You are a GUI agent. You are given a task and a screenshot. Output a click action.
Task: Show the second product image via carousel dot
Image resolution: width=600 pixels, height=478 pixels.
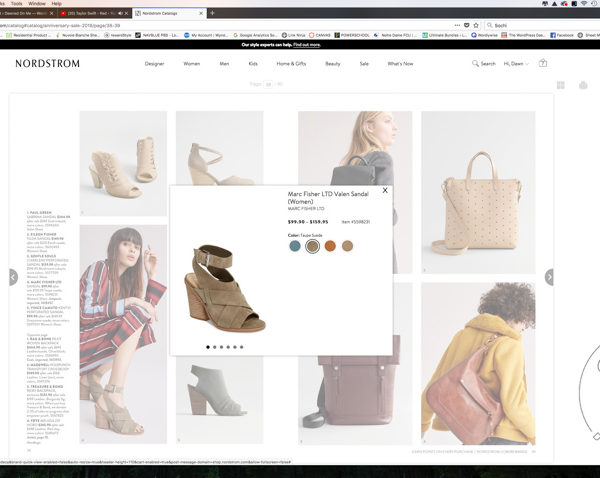[215, 347]
